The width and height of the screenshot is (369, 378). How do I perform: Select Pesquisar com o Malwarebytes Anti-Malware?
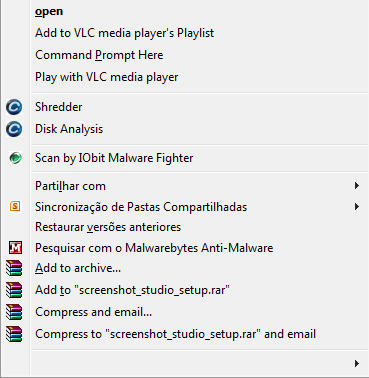click(x=154, y=248)
